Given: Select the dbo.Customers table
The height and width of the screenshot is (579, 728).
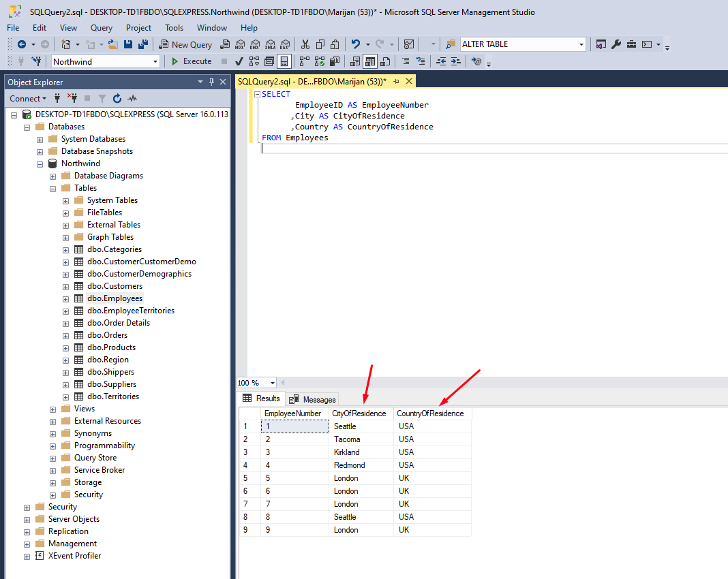Looking at the screenshot, I should click(115, 286).
